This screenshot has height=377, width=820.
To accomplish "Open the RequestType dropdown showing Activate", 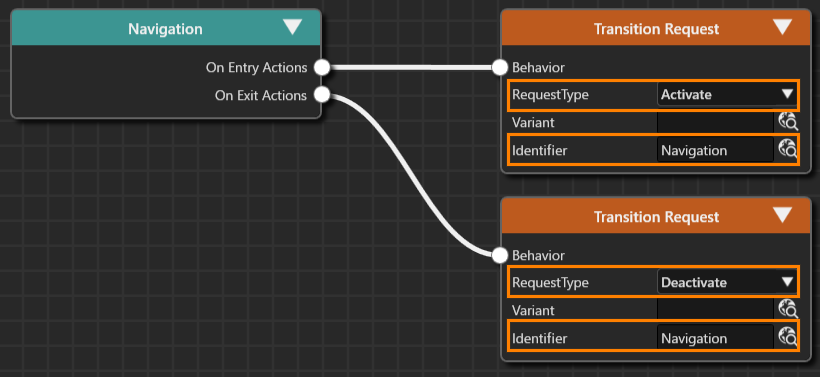I will [726, 95].
